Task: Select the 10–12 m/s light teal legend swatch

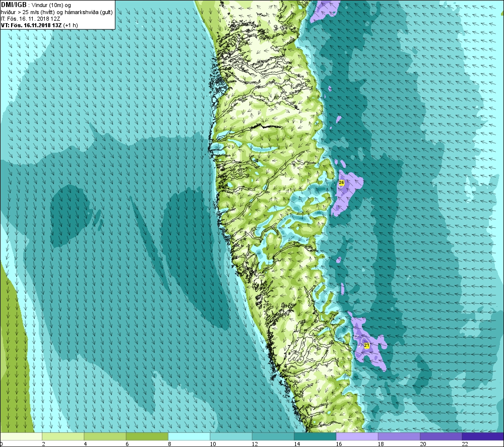Action: 231,436
